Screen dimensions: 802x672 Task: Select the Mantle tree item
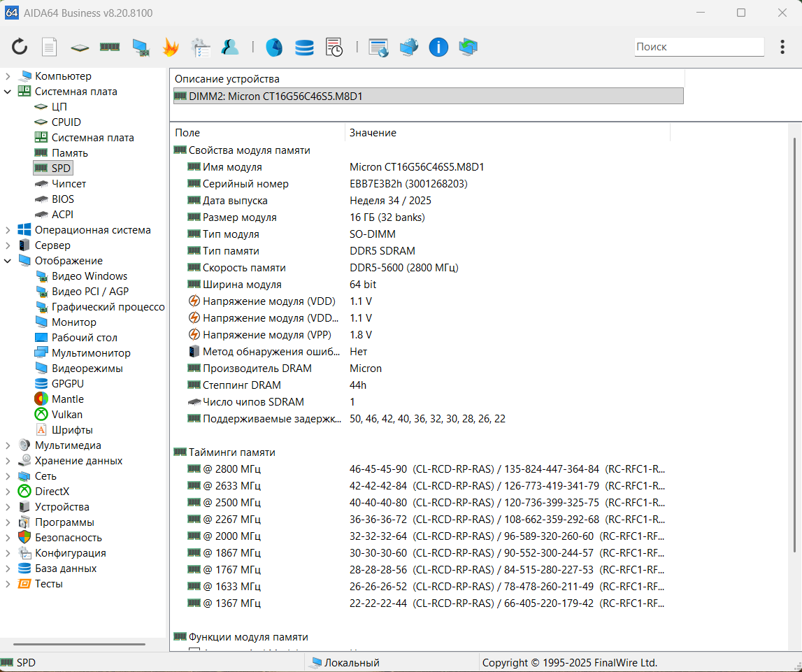68,399
